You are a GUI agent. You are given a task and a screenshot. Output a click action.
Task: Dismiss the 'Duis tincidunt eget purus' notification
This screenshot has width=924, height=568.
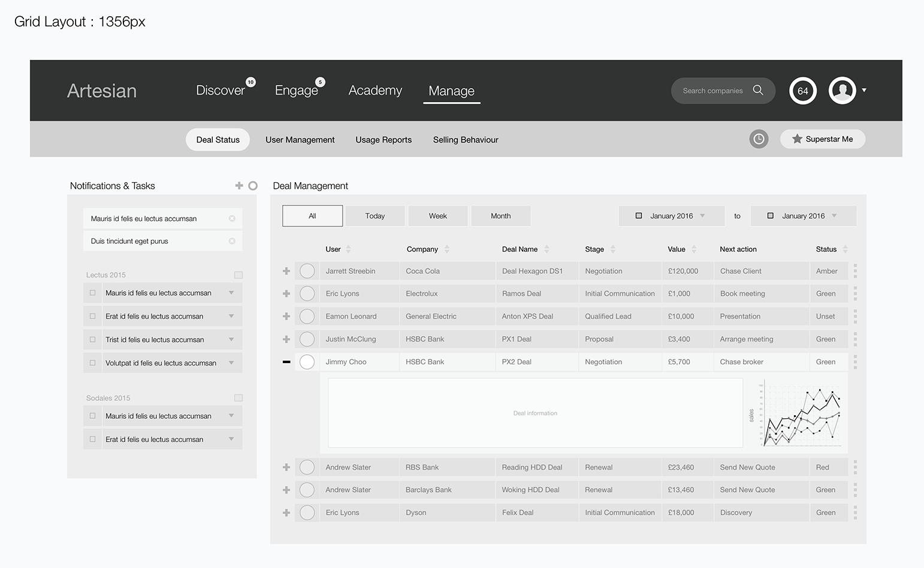tap(232, 241)
